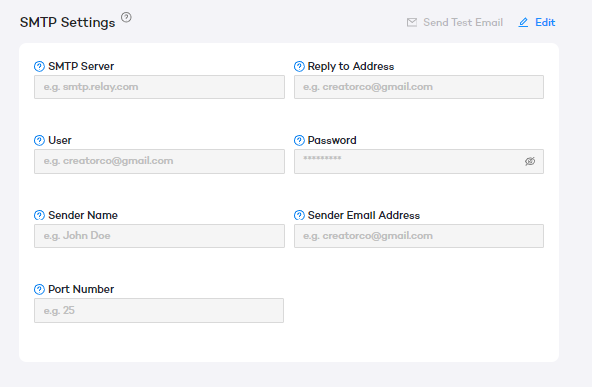
Task: Click the help icon beside Port Number
Action: click(39, 290)
